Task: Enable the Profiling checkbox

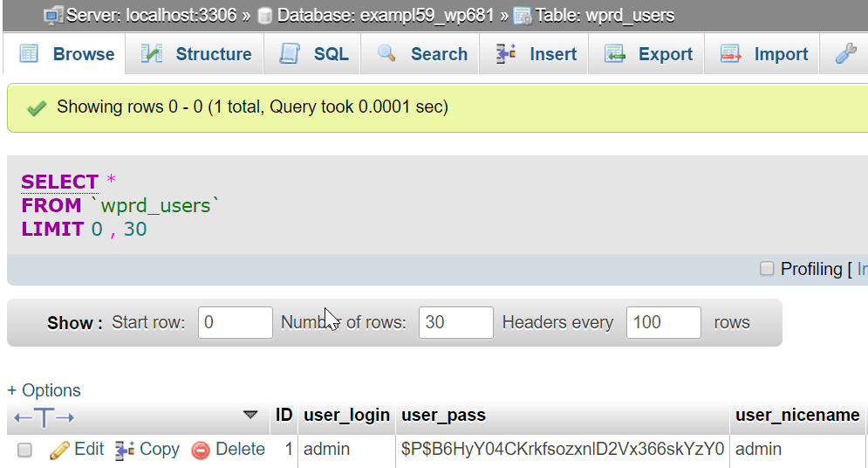Action: pyautogui.click(x=767, y=269)
